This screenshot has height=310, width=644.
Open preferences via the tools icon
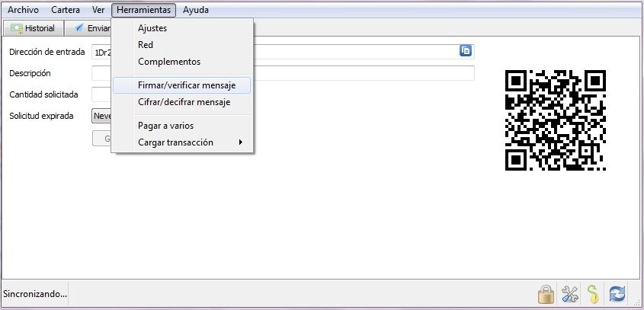pyautogui.click(x=569, y=294)
